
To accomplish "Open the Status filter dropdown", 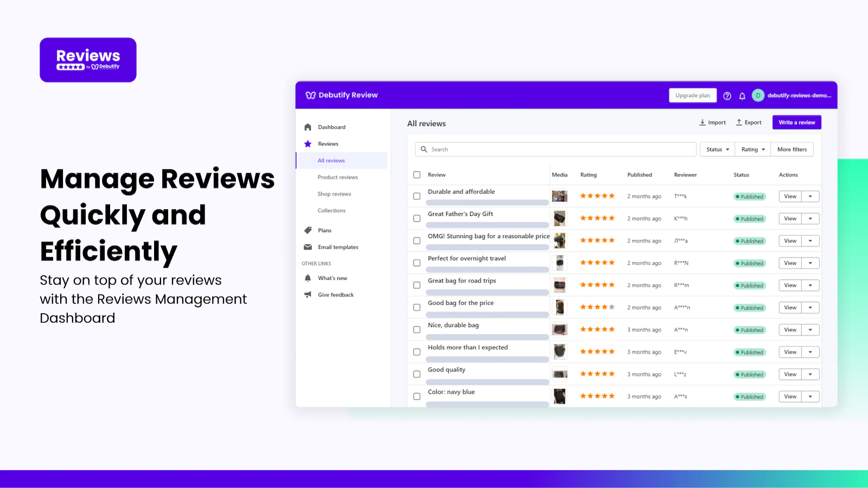I will click(717, 150).
